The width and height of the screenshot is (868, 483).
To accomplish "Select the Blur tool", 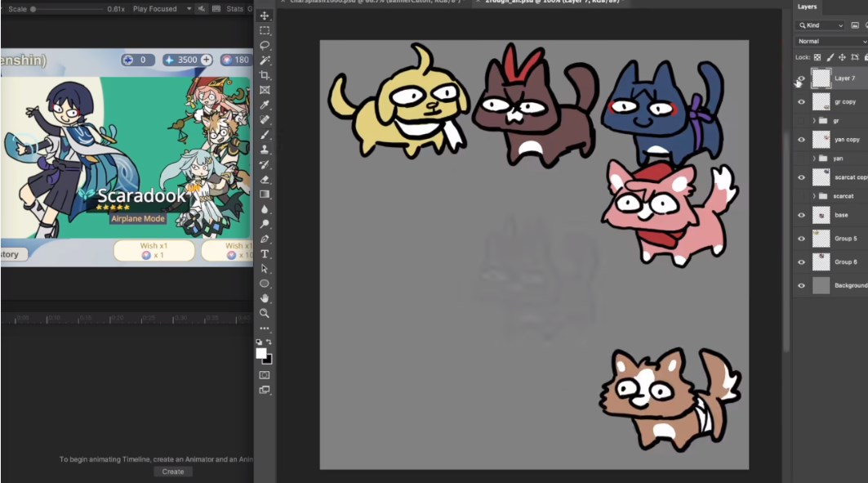I will tap(265, 209).
